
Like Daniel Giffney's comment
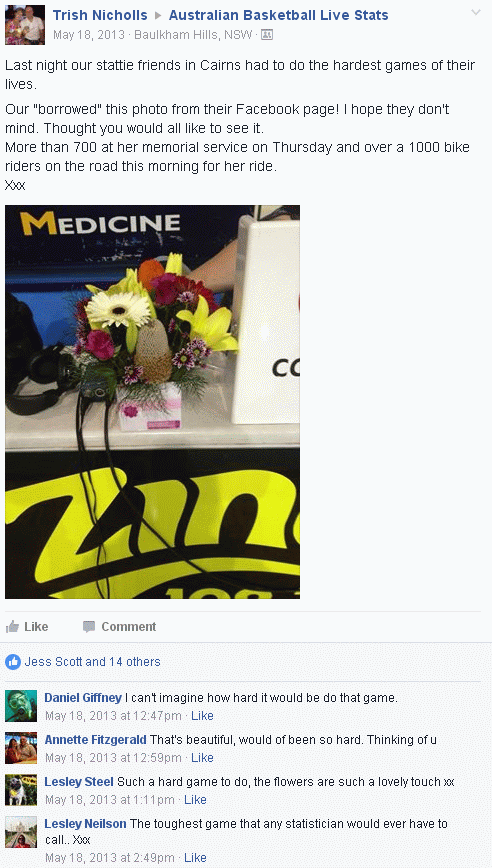202,716
